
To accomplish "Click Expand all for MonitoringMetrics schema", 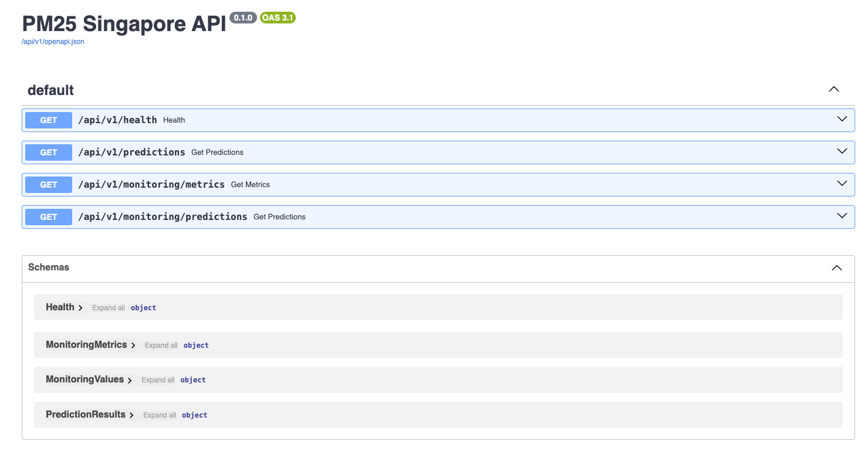I will pos(161,345).
